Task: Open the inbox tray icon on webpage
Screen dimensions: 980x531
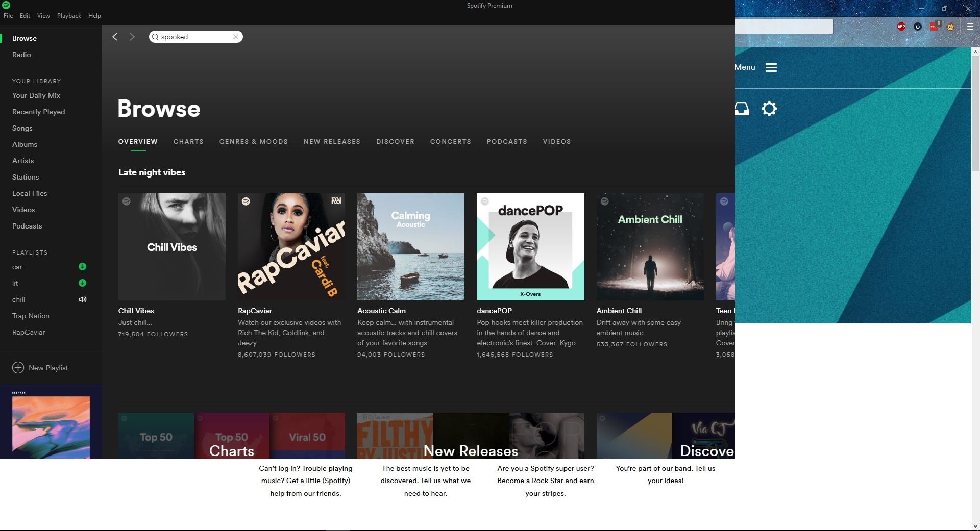Action: point(742,109)
